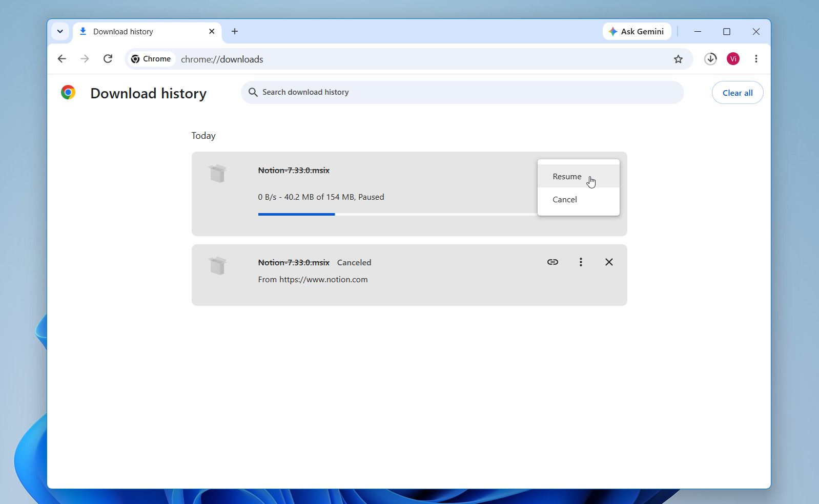This screenshot has width=819, height=504.
Task: Click the Clear all button
Action: pos(738,93)
